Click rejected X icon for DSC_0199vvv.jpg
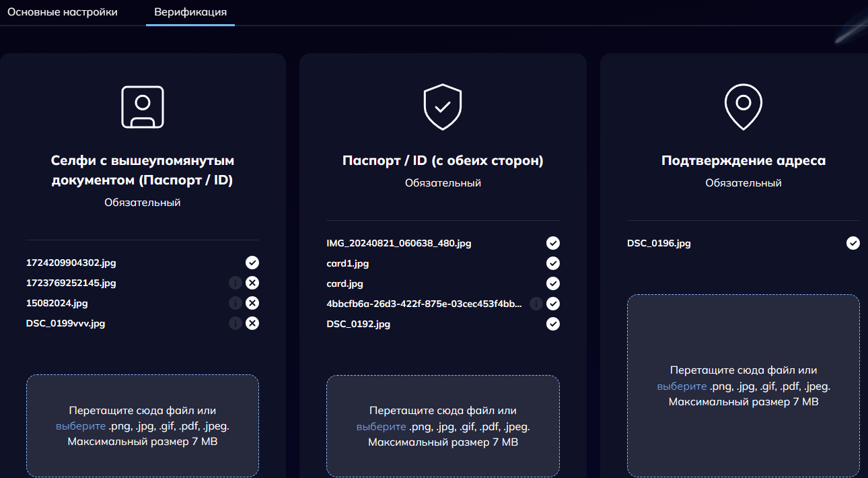 pyautogui.click(x=252, y=324)
